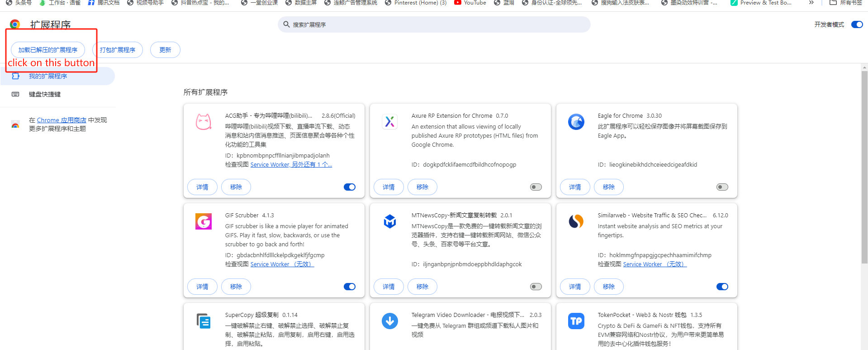Open the 数据主屏 bookmark
868x350 pixels.
coord(301,3)
